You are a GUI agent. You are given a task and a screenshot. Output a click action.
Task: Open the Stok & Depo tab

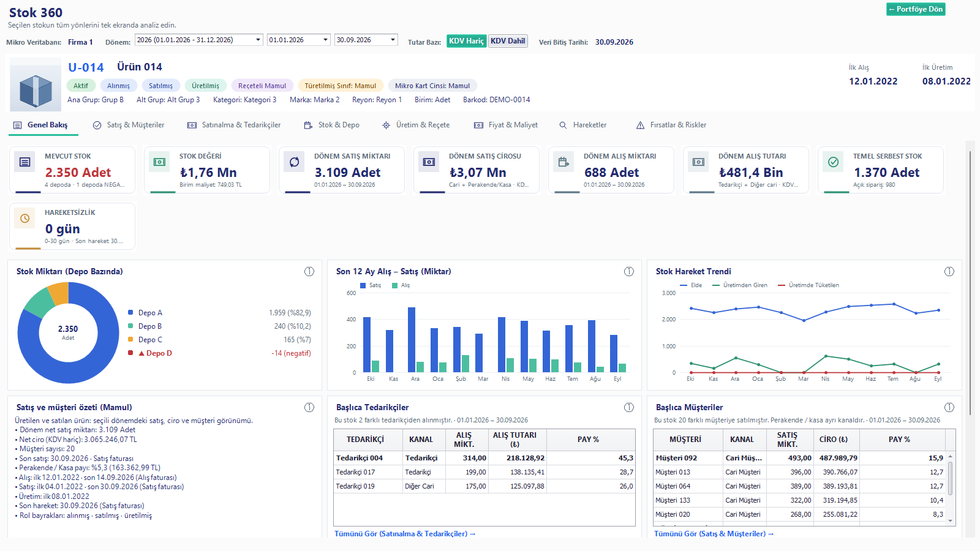click(x=331, y=125)
